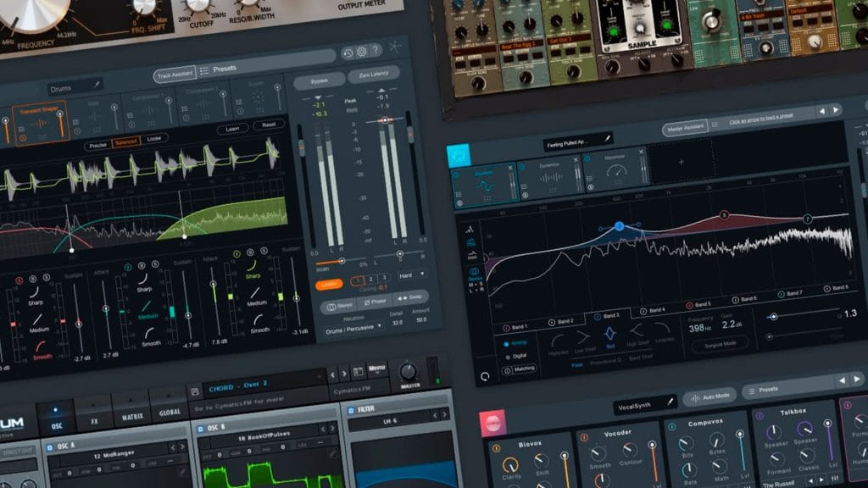Click the Equalizer module curve icon in Ozone
Screen dimensions: 868x488
[486, 186]
